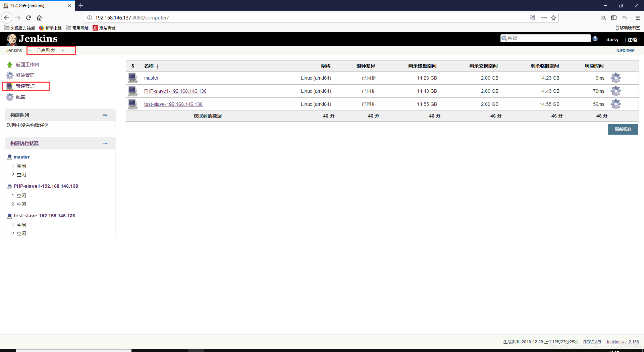Sort table by 剩余临时空间 column header
Image resolution: width=644 pixels, height=352 pixels.
point(545,66)
